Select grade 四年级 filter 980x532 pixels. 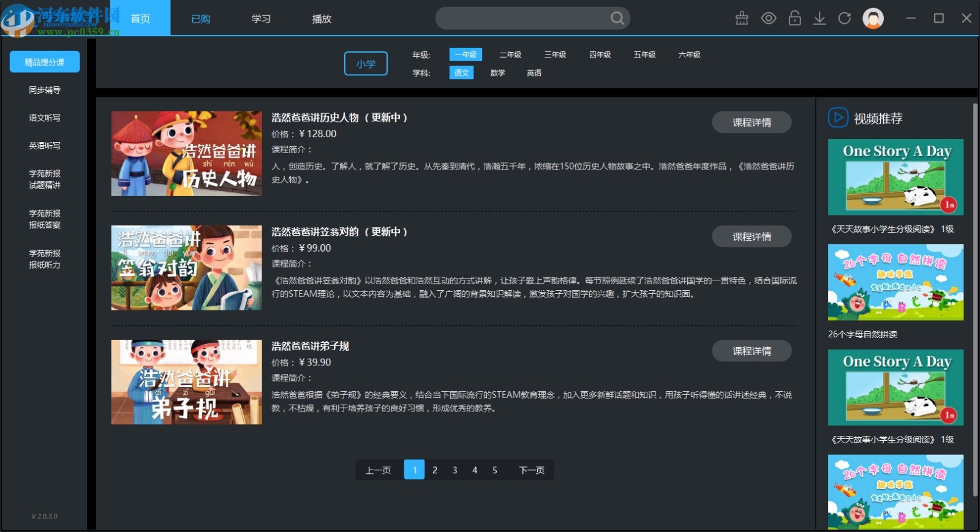pos(600,54)
